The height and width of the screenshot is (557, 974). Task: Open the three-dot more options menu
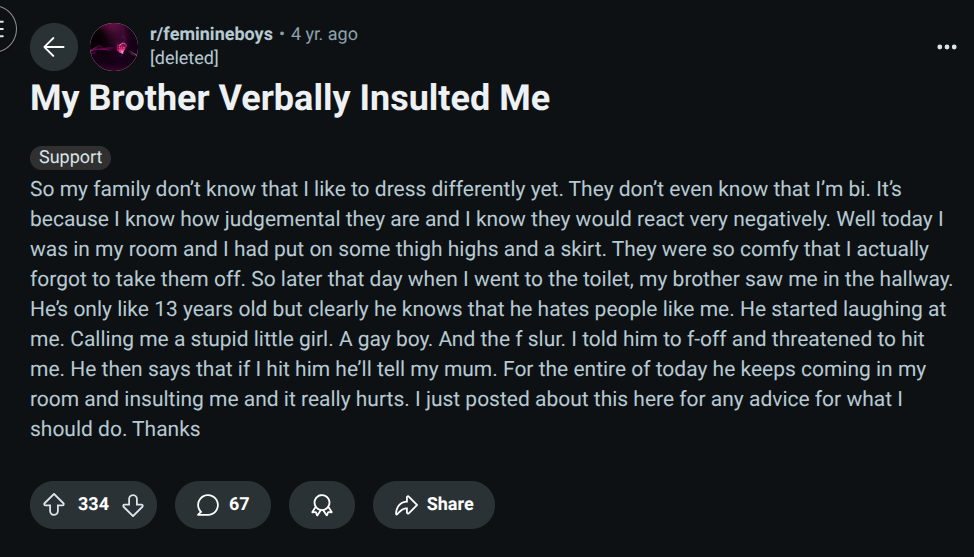click(946, 47)
